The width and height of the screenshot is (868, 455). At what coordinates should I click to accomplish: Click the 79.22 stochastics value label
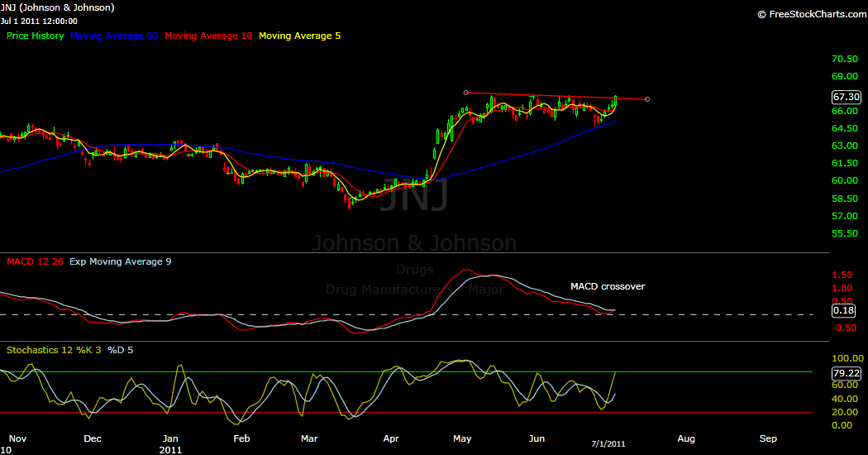[x=847, y=373]
